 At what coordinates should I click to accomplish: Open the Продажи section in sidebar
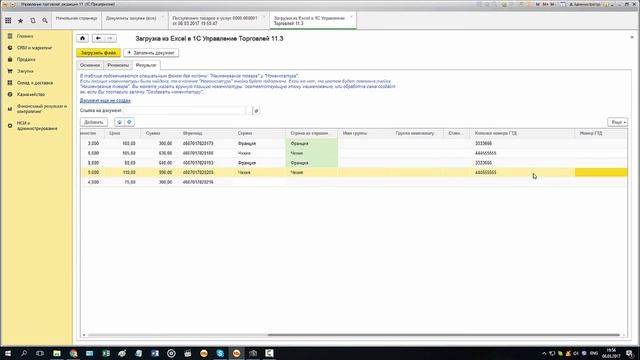(x=26, y=60)
